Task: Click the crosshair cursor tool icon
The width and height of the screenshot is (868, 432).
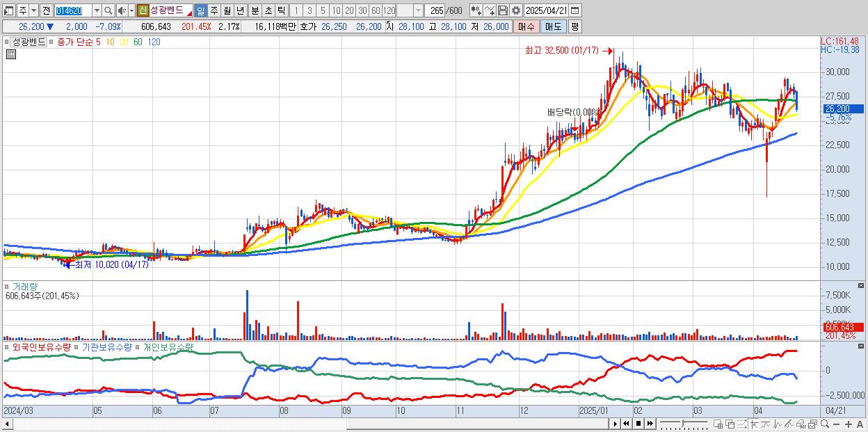Action: tap(754, 424)
